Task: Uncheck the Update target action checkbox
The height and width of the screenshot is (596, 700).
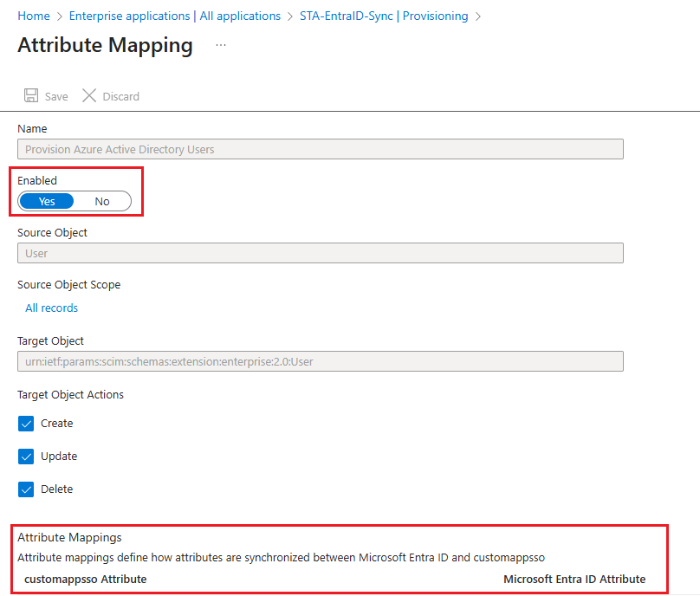Action: [26, 457]
